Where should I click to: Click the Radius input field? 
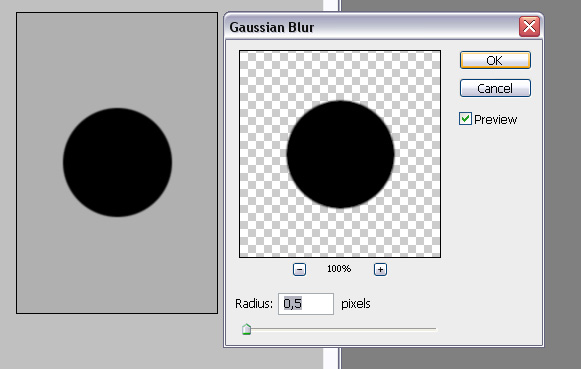tap(306, 304)
